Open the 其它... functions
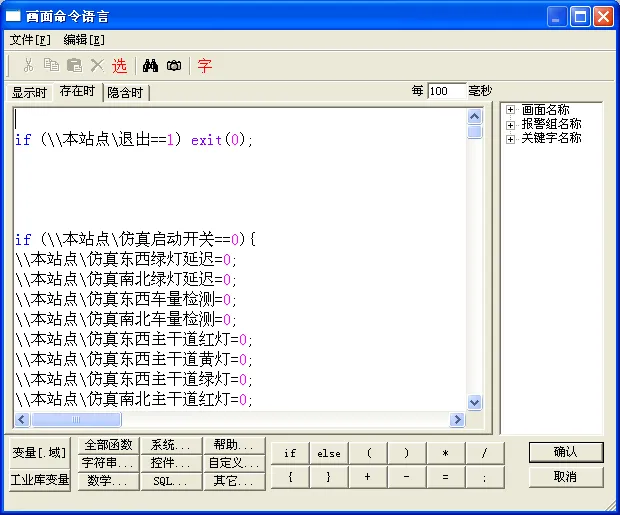Viewport: 620px width, 515px height. coord(234,481)
